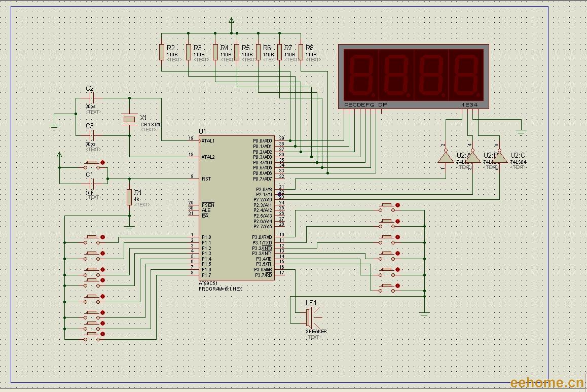Select capacitor C3 symbol
The image size is (587, 392).
point(92,135)
